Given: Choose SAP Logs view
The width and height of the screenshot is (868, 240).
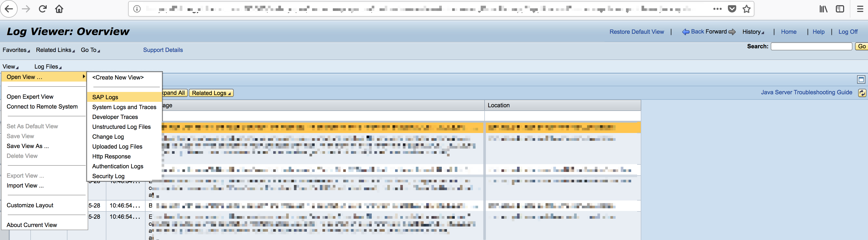Looking at the screenshot, I should click(124, 97).
